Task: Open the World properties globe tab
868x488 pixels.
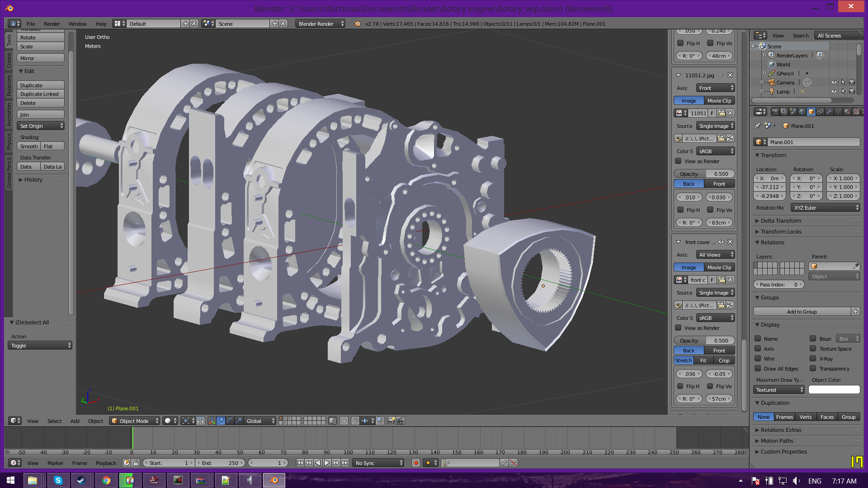Action: pos(802,112)
